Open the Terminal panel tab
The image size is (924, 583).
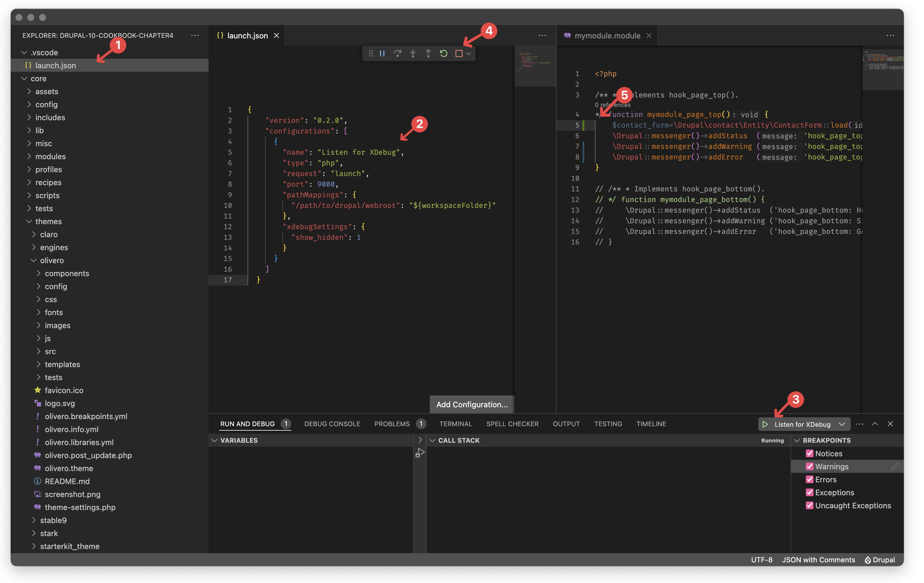pyautogui.click(x=456, y=424)
